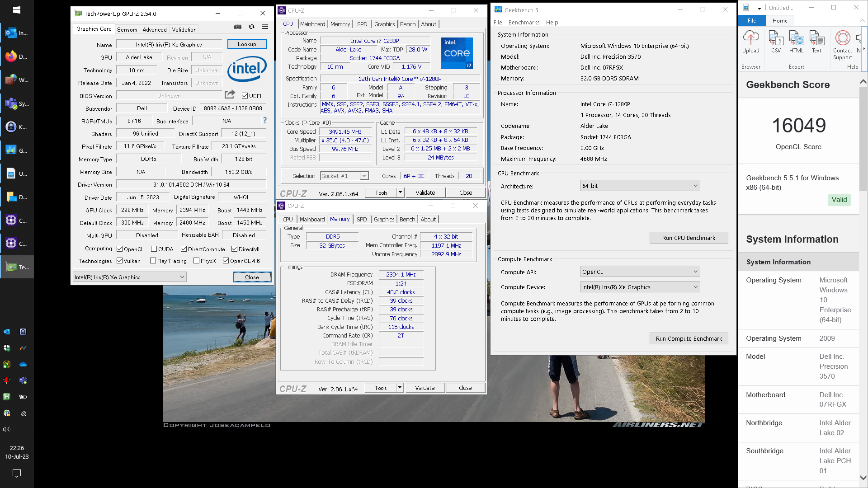Click the Tools button in lower CPU-Z

tap(381, 388)
